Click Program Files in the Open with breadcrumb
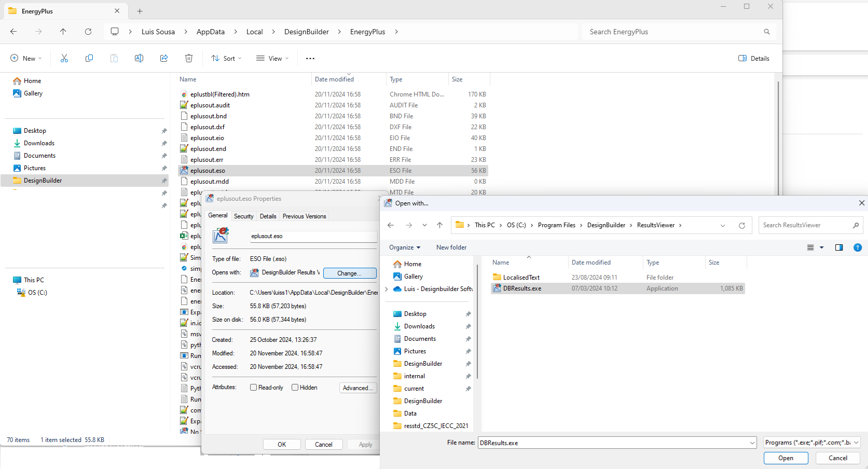This screenshot has height=469, width=868. 557,225
